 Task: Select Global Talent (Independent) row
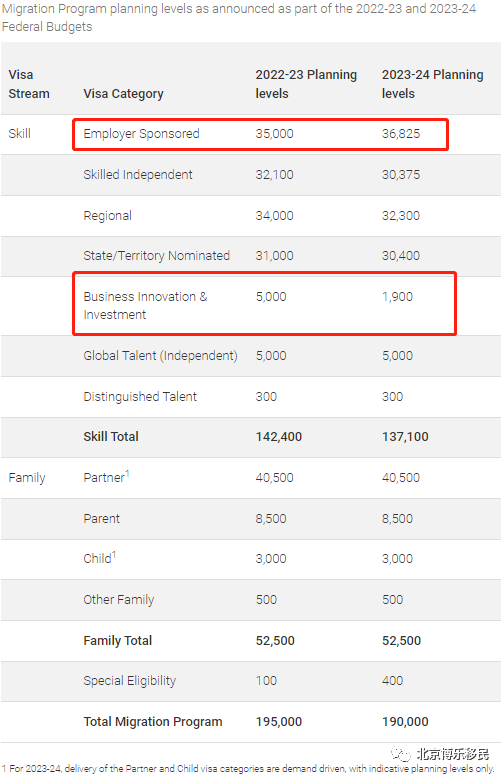(251, 356)
